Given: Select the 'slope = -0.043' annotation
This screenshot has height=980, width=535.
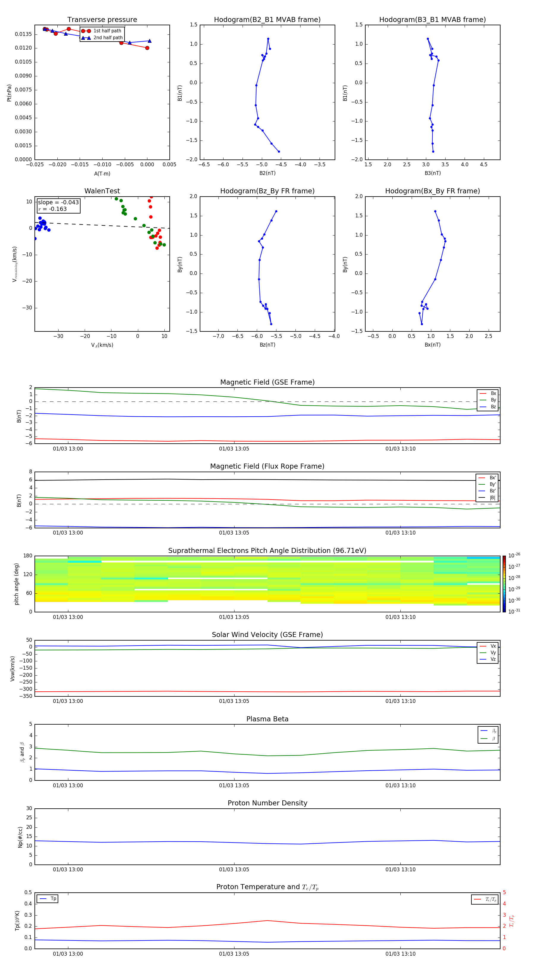Looking at the screenshot, I should tap(58, 203).
